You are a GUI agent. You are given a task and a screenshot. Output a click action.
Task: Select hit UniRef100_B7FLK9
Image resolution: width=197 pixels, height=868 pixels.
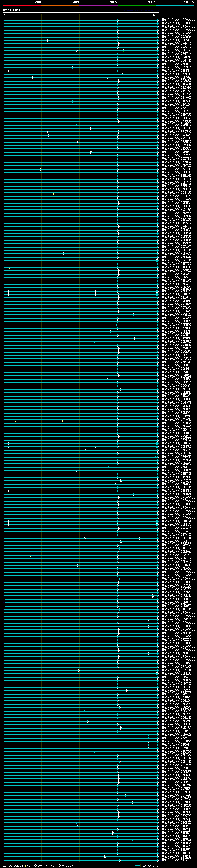pyautogui.click(x=177, y=186)
